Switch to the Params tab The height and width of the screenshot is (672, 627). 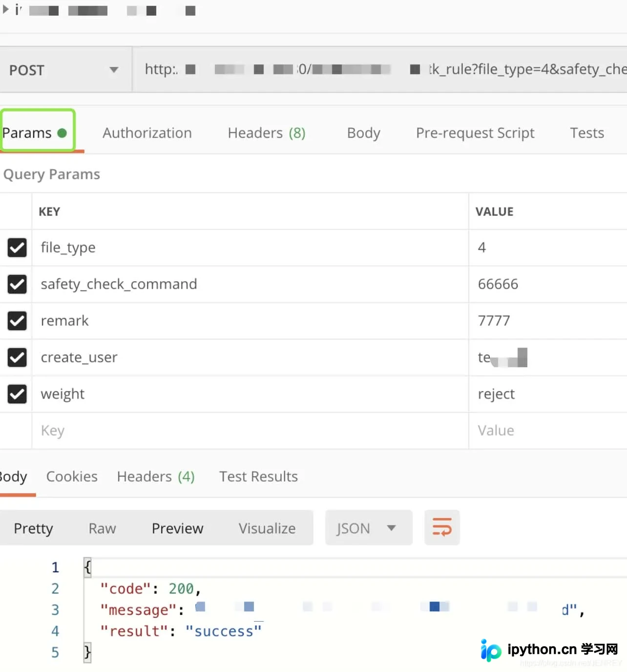[x=35, y=133]
